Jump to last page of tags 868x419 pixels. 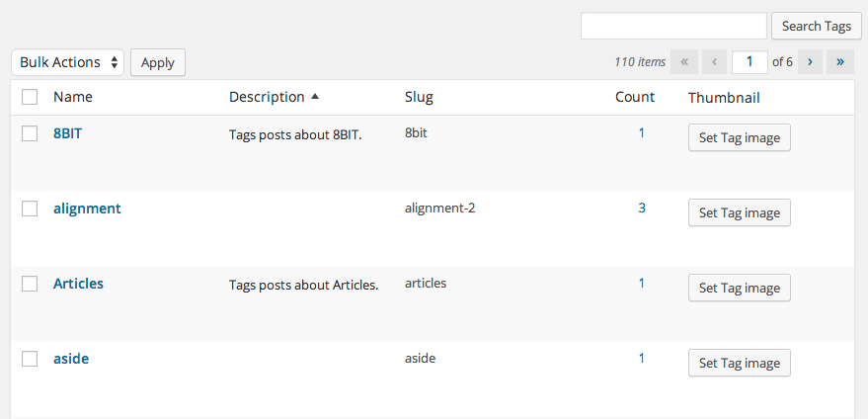pos(840,62)
